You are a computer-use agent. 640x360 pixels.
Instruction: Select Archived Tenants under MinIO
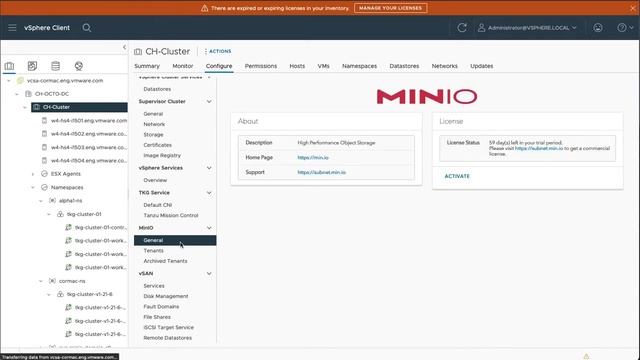coord(165,261)
